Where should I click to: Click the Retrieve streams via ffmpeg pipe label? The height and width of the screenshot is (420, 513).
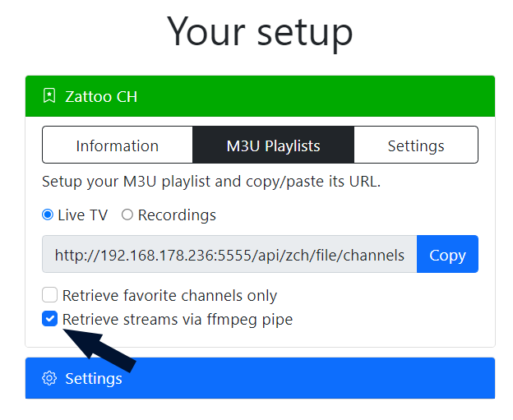(x=178, y=319)
